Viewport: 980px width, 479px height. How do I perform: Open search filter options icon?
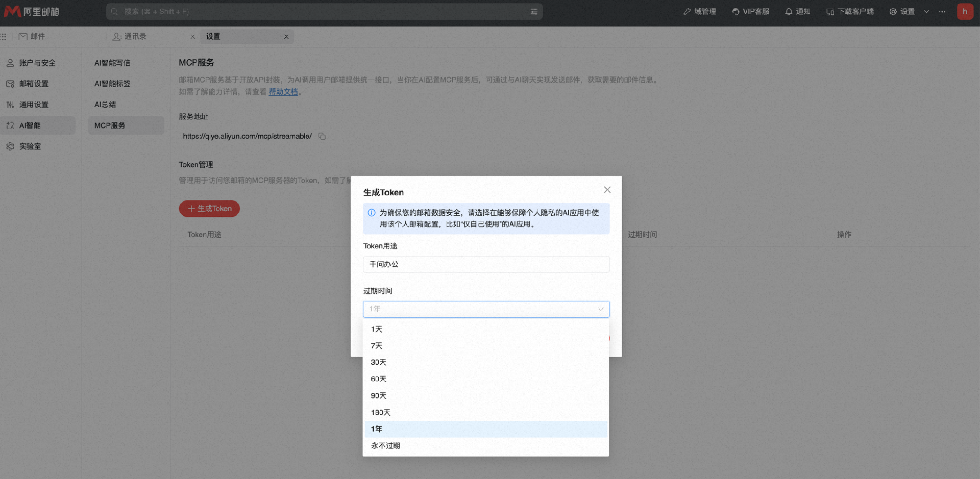534,12
